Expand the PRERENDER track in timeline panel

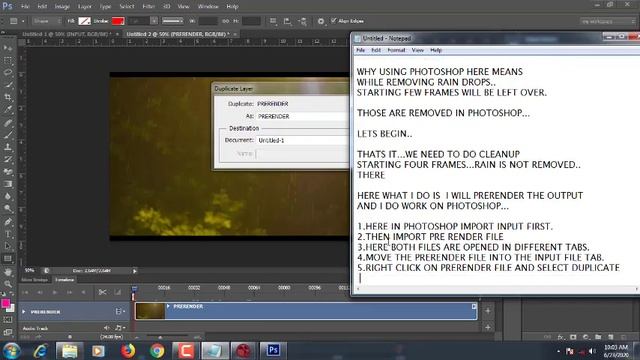click(24, 312)
